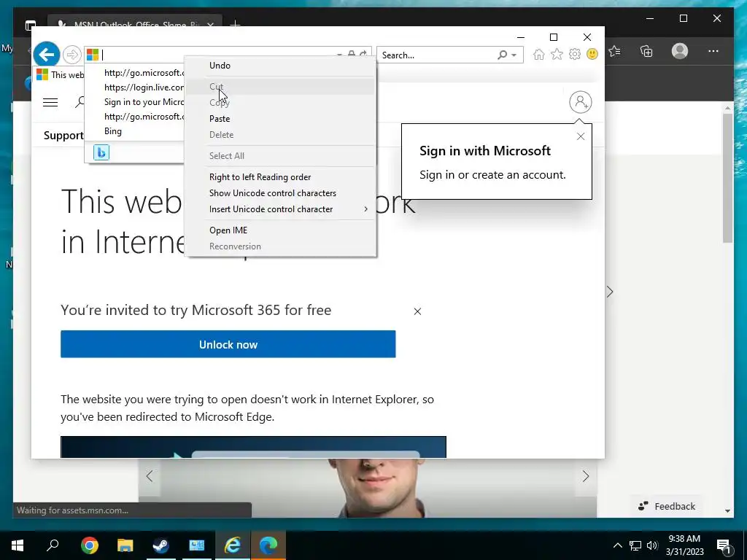Open Collections icon in the Edge toolbar

(x=646, y=51)
